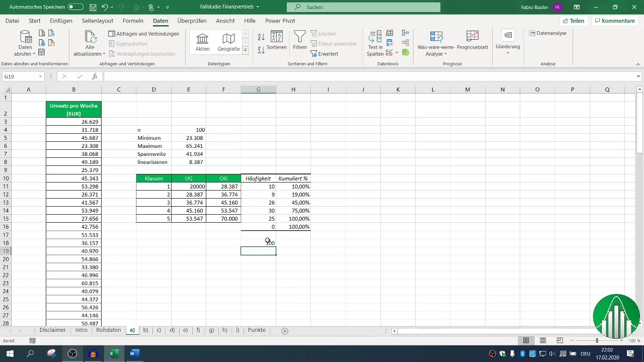Select column G header
644x362 pixels.
point(258,89)
